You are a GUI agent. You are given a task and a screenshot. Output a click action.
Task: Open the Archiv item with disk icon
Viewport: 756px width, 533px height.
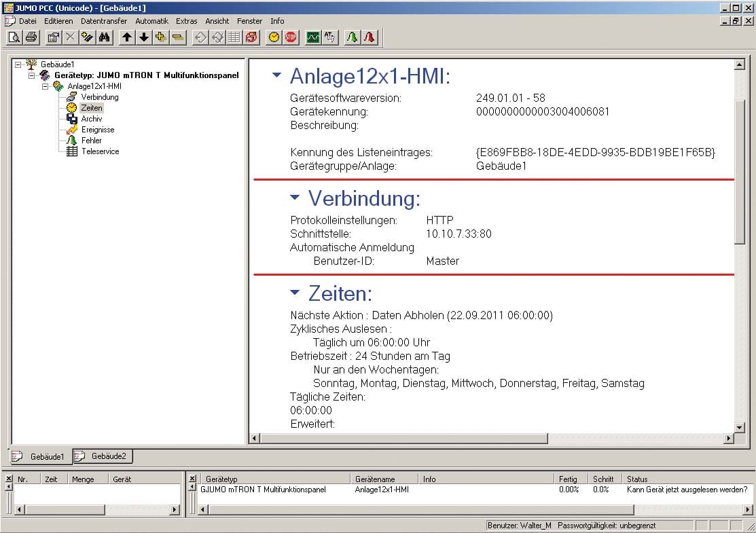coord(91,118)
